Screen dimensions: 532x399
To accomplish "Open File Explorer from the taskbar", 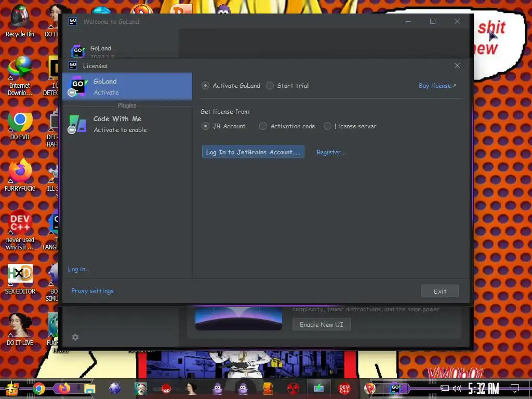I will point(89,389).
